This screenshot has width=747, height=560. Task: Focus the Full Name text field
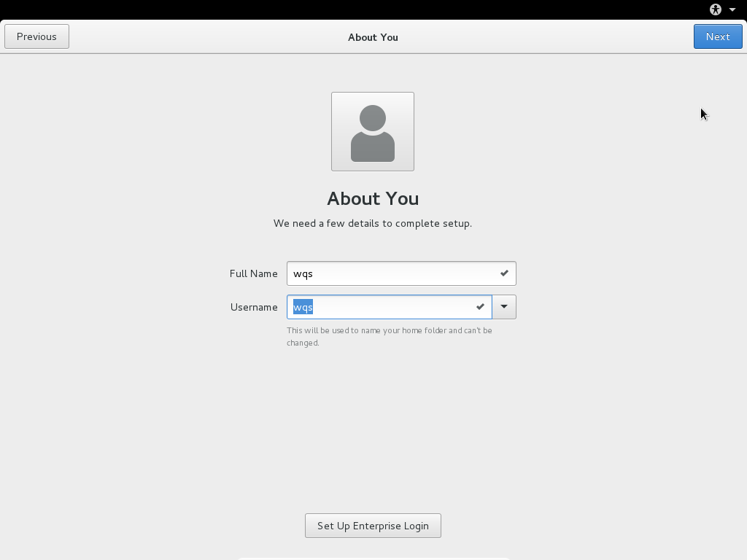coord(401,273)
